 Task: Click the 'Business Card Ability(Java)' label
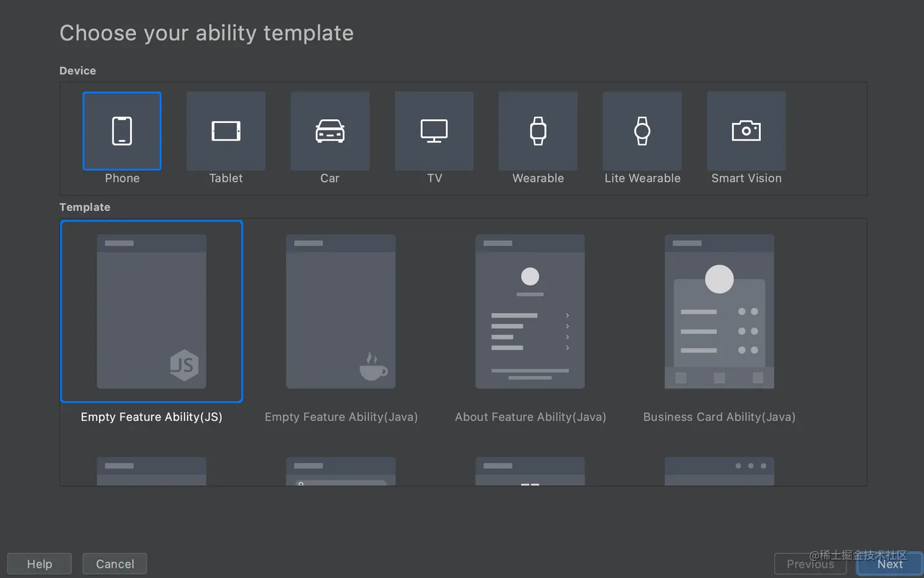click(x=719, y=417)
